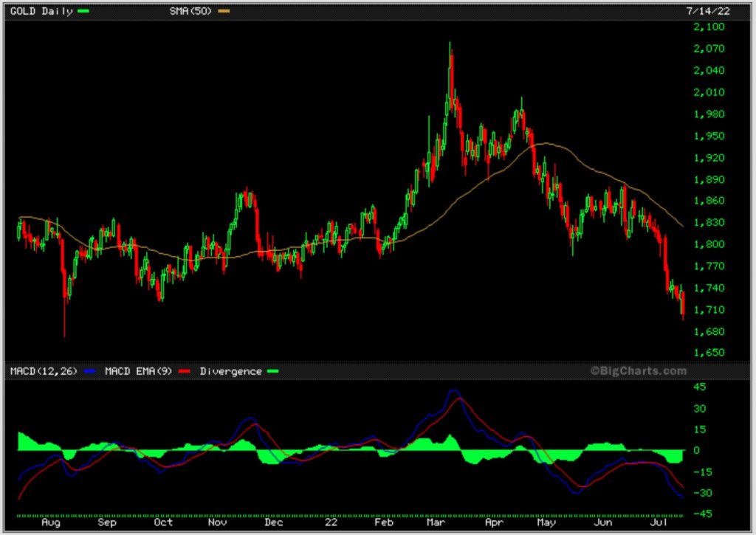The width and height of the screenshot is (756, 535).
Task: Select the Mar month marker on time axis
Action: pyautogui.click(x=436, y=522)
